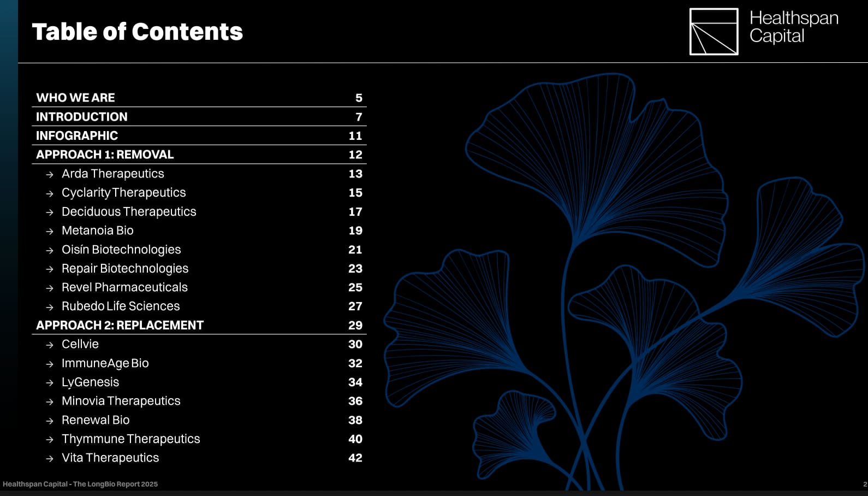The height and width of the screenshot is (496, 868).
Task: Click arrow icon beside ImmuneAge Bio
Action: point(50,364)
